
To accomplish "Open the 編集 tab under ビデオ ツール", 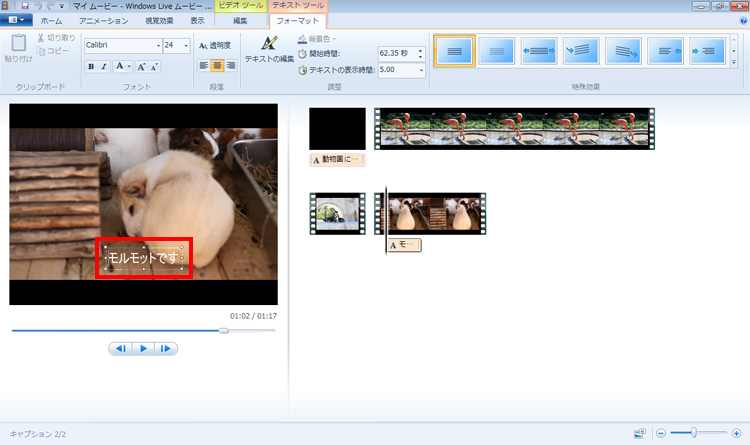I will 240,21.
